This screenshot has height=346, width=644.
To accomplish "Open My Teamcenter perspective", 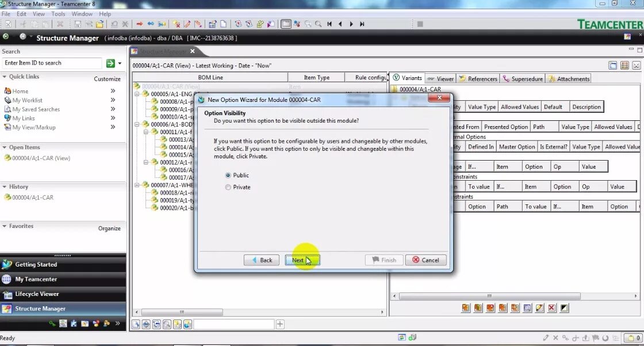I will click(63, 279).
